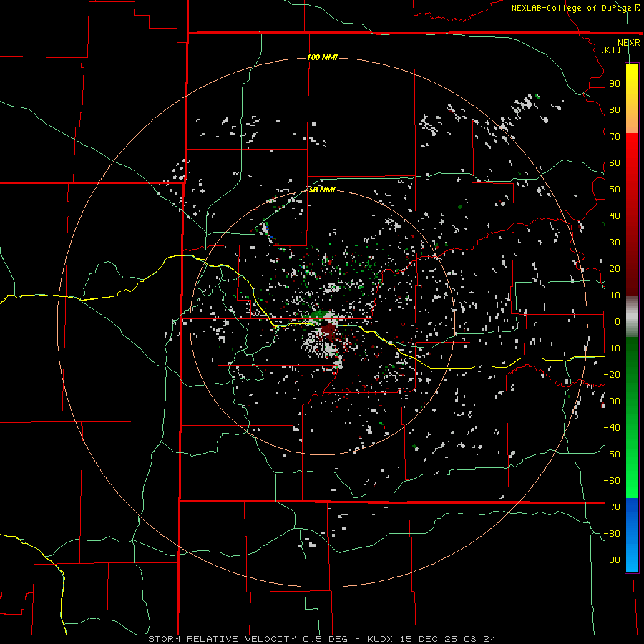
Task: Click the -40 value on the velocity scale
Action: coord(612,428)
